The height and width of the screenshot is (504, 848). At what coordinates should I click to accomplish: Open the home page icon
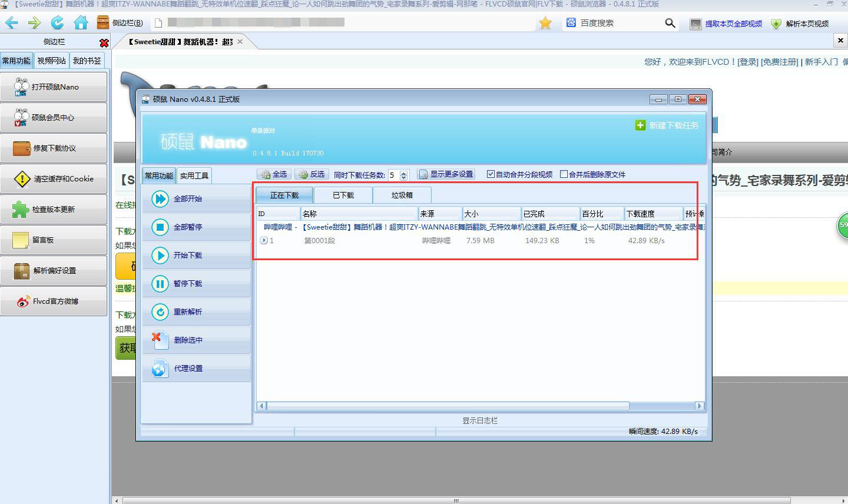81,23
